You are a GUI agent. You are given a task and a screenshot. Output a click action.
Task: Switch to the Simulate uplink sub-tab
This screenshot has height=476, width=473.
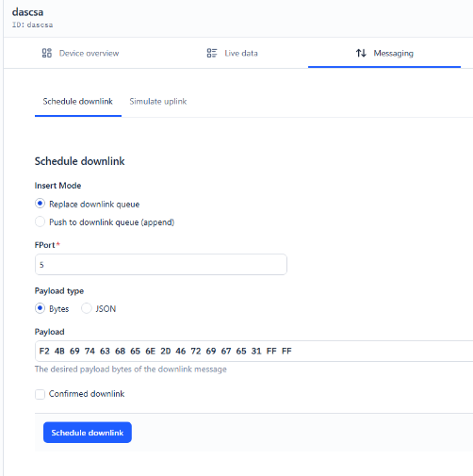pyautogui.click(x=158, y=102)
